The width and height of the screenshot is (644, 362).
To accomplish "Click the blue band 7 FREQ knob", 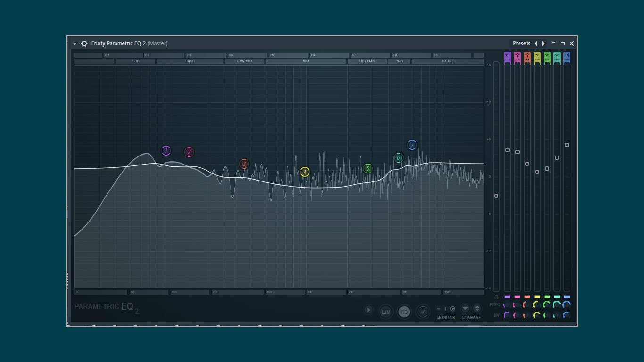I will pyautogui.click(x=567, y=305).
